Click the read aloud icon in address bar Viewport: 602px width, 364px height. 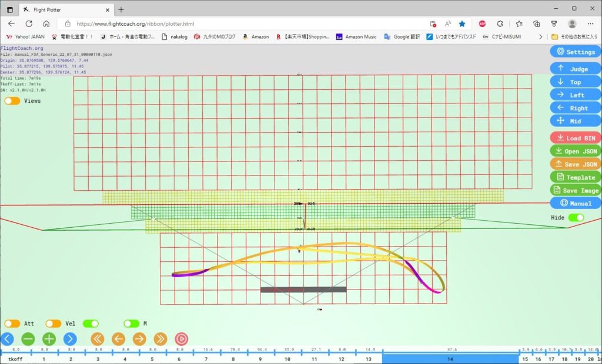[x=447, y=24]
